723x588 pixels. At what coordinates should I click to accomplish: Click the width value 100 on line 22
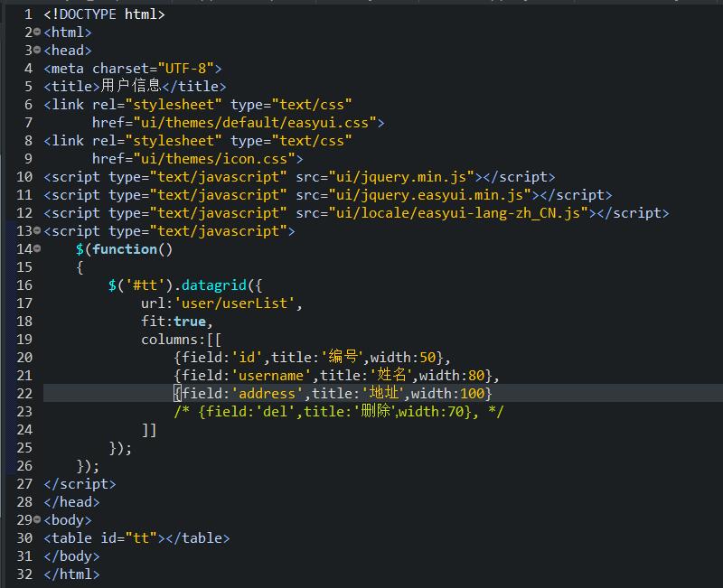(472, 394)
